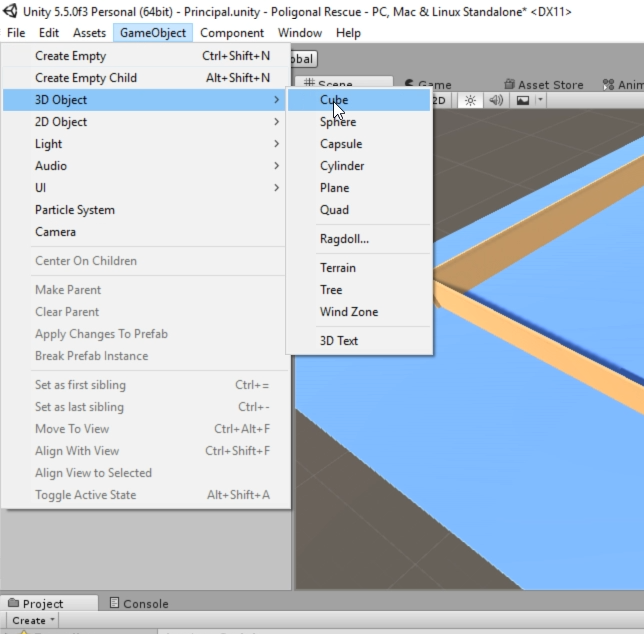Open the Assets menu
The height and width of the screenshot is (634, 644).
click(x=89, y=33)
